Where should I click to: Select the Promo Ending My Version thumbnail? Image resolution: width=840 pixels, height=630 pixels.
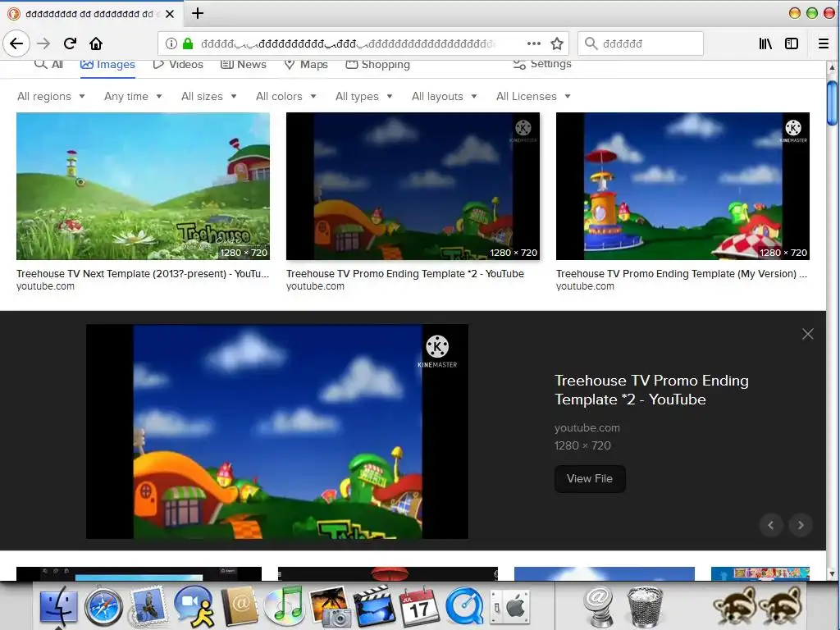tap(682, 186)
